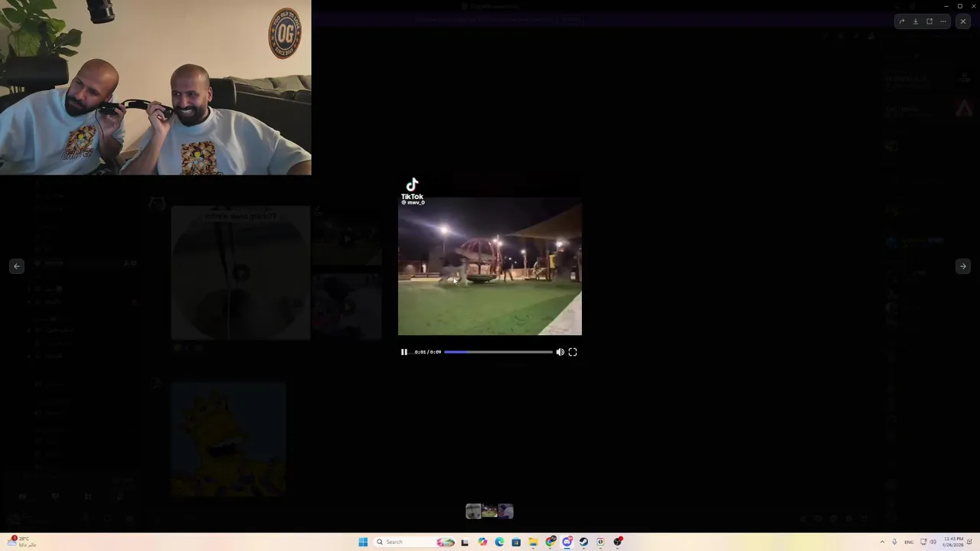Go to the next media with right arrow
Screen dimensions: 980x551
pyautogui.click(x=962, y=266)
